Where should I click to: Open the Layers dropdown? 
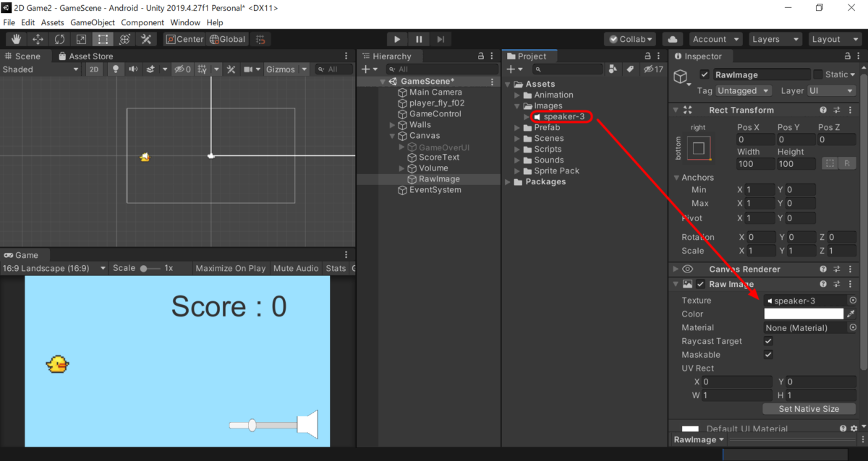click(775, 39)
